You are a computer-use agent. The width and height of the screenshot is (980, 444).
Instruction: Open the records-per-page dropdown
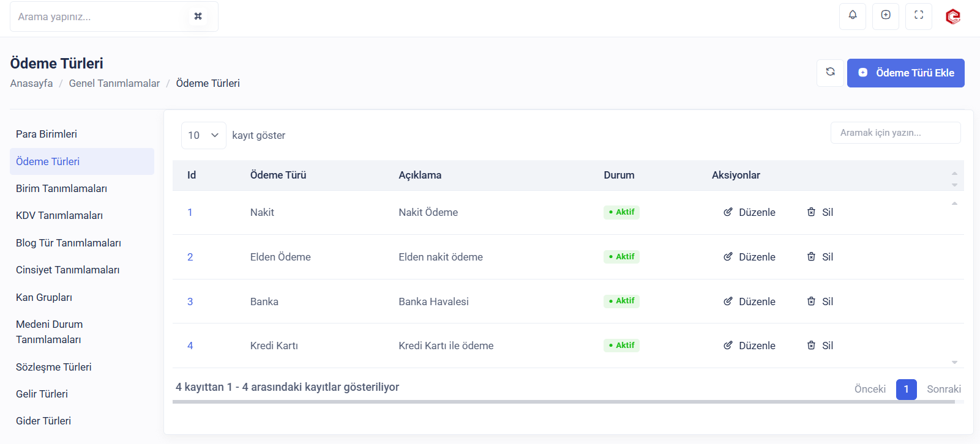click(x=203, y=135)
